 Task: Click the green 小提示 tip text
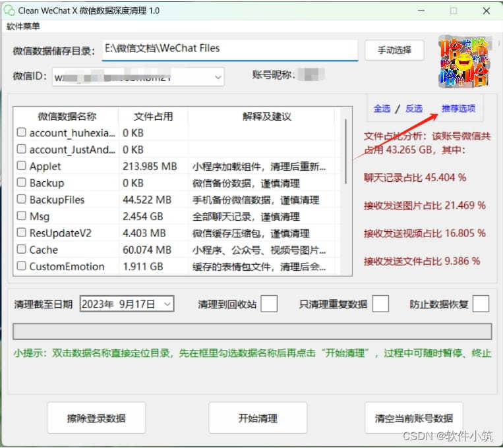pyautogui.click(x=252, y=353)
